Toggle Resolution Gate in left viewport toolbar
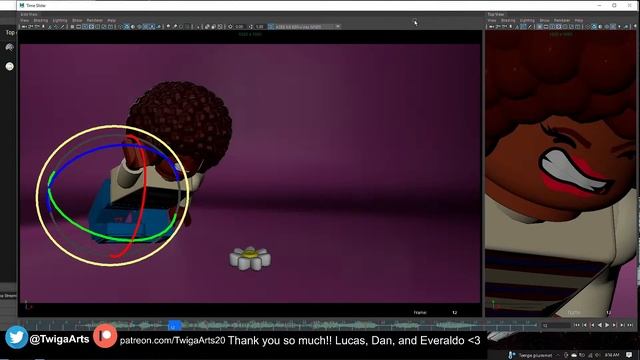Screen dimensions: 640x360 click(85, 27)
